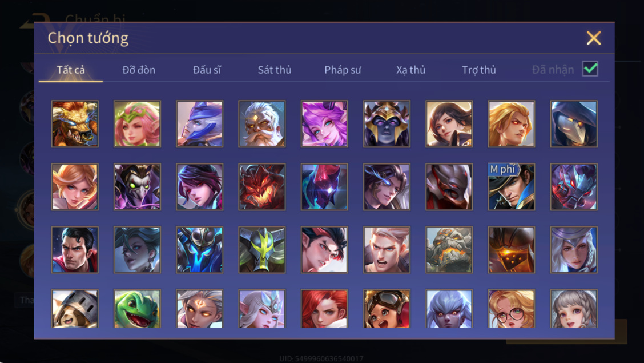
Task: Choose the purple-haired bunny girl hero
Action: pyautogui.click(x=324, y=123)
